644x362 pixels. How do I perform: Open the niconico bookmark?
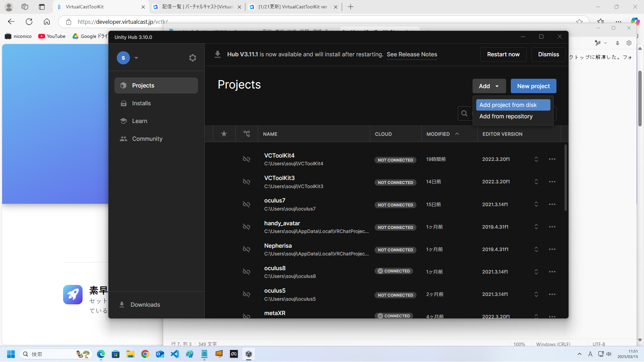point(18,36)
